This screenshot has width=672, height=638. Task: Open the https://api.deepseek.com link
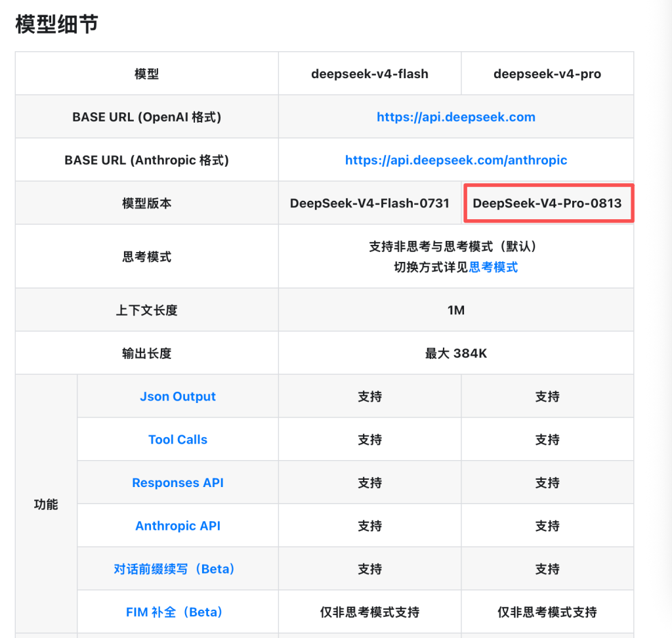pos(456,117)
